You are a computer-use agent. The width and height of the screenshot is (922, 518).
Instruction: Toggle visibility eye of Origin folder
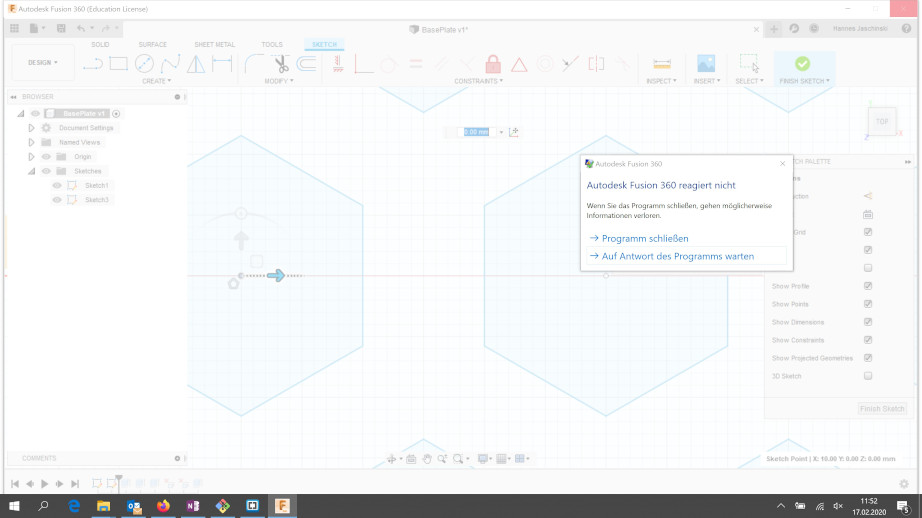pyautogui.click(x=46, y=156)
